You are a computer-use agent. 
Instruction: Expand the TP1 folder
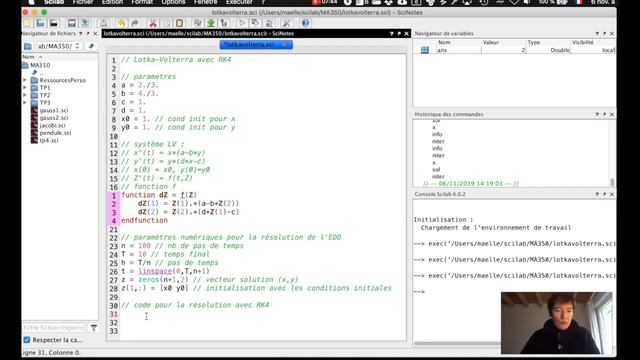25,88
